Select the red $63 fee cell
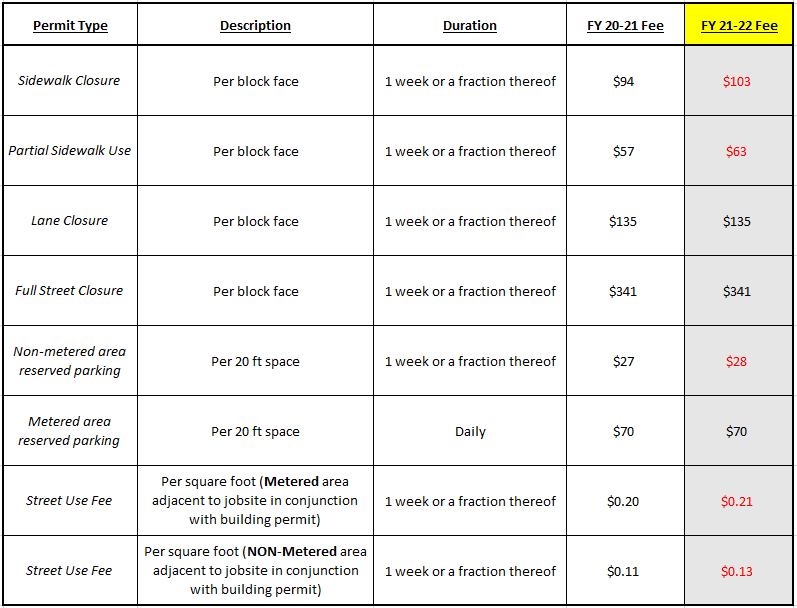The height and width of the screenshot is (608, 797). click(737, 152)
